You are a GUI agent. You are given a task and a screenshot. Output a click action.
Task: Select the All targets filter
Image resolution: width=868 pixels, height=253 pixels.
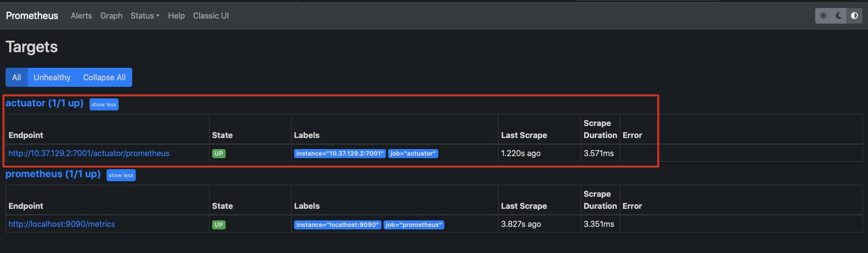point(17,77)
